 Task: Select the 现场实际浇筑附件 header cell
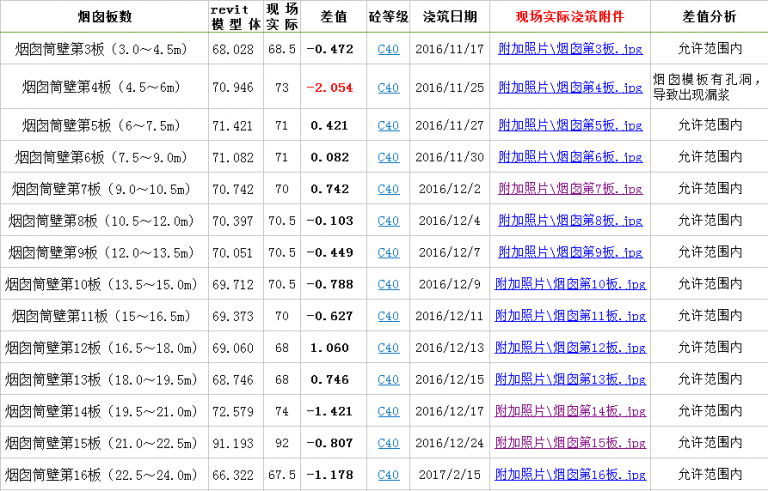[x=571, y=17]
